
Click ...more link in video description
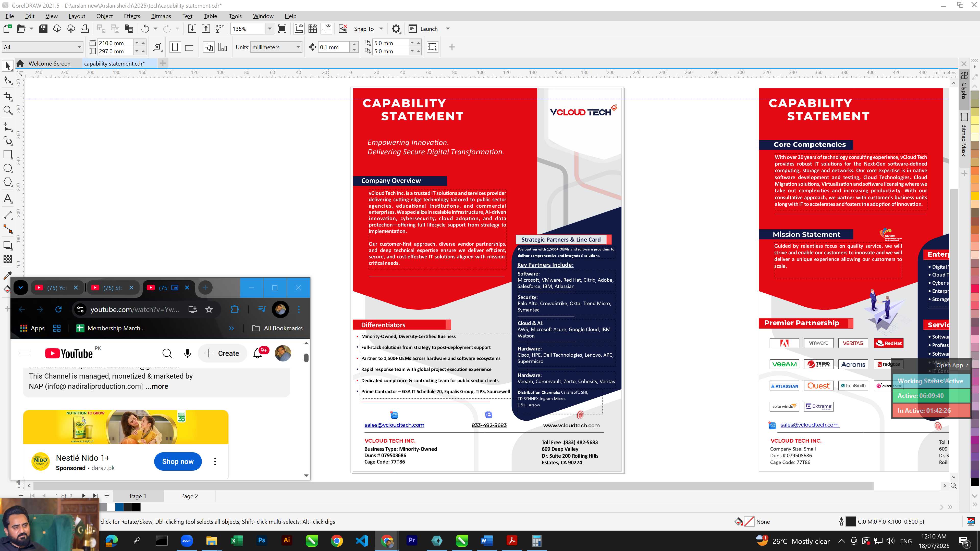pos(157,386)
